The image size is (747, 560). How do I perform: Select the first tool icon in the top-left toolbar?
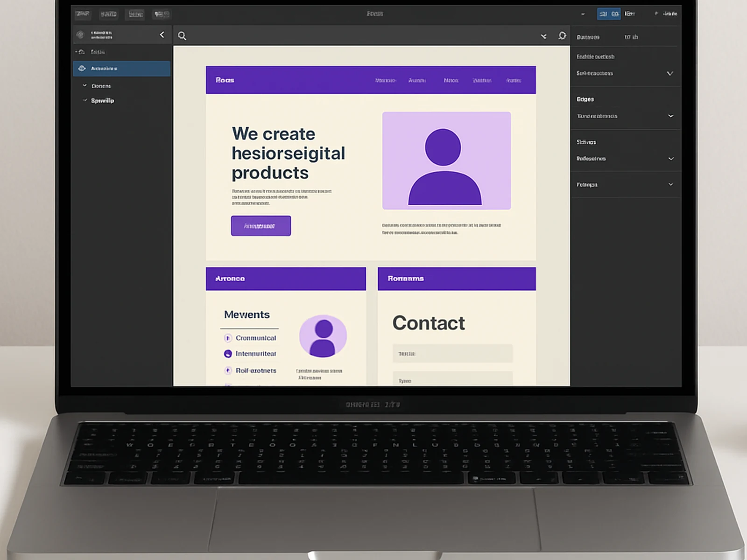(x=82, y=14)
